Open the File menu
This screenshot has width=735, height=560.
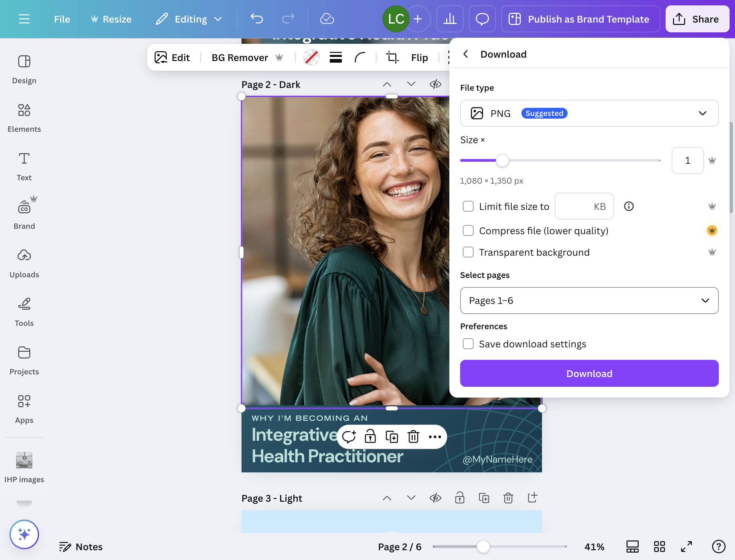pyautogui.click(x=62, y=19)
